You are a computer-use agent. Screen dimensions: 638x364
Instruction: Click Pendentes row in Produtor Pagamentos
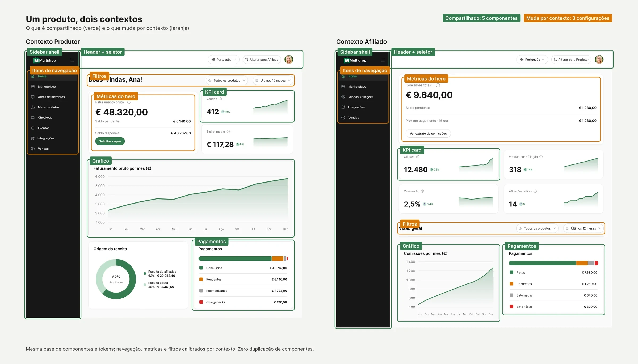point(243,280)
